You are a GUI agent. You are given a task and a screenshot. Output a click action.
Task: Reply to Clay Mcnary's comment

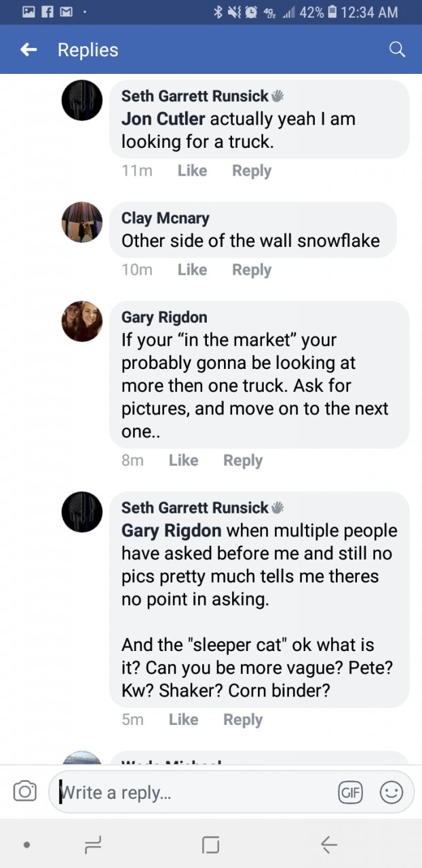252,270
